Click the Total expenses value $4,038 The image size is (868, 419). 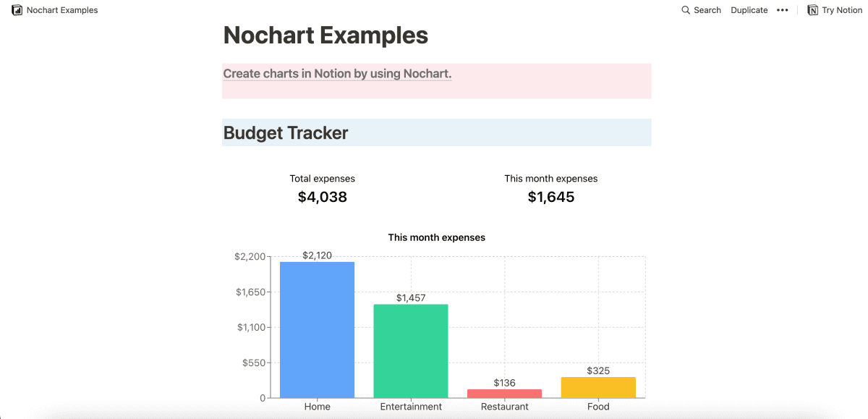tap(322, 196)
